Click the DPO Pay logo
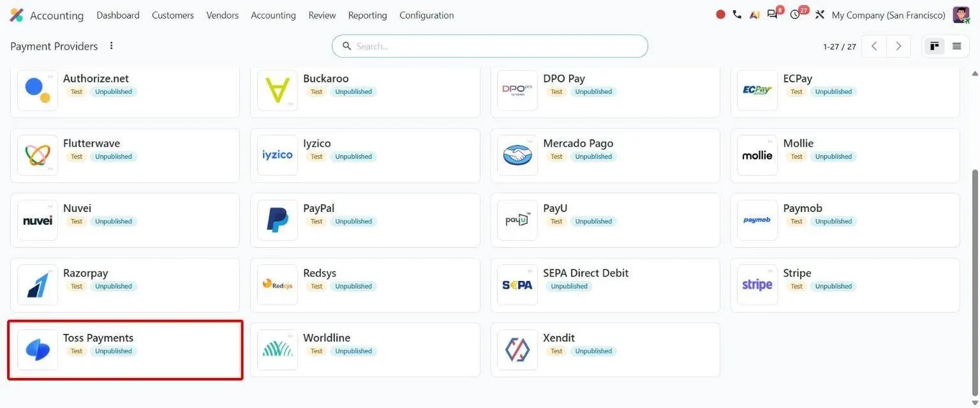The image size is (980, 408). pos(517,90)
